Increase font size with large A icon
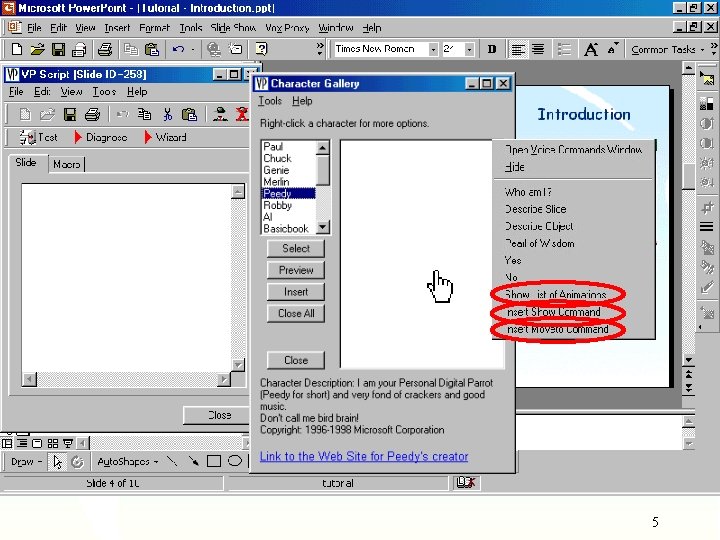The width and height of the screenshot is (720, 540). coord(591,49)
